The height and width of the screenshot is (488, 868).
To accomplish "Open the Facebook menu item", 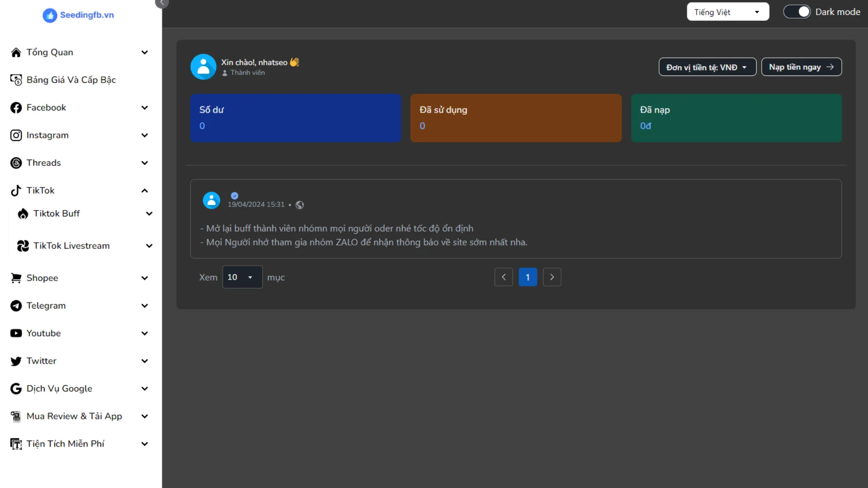I will pyautogui.click(x=80, y=108).
